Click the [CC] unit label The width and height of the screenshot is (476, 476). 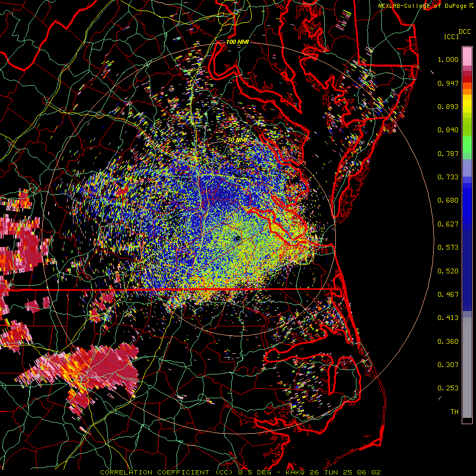click(452, 36)
